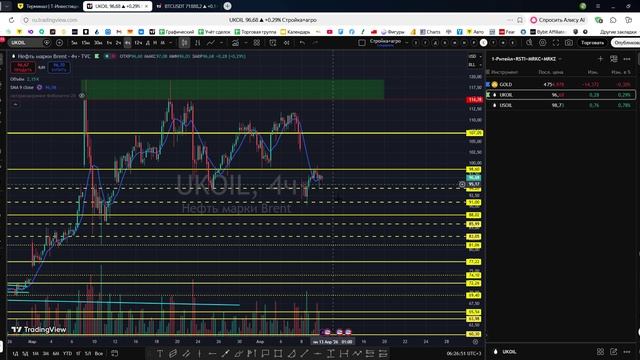Viewport: 640px width, 360px height.
Task: Open the alert clock icon
Action: [x=273, y=43]
